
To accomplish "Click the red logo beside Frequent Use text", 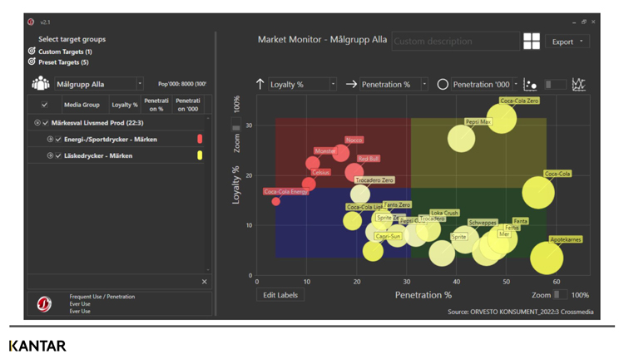I will click(44, 304).
